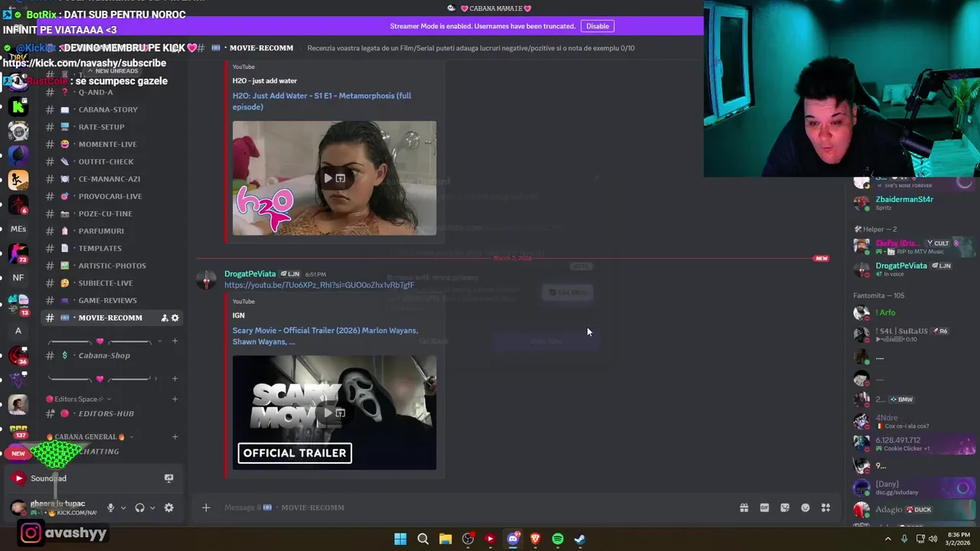Open the server with 137 notifications badge

(x=18, y=430)
